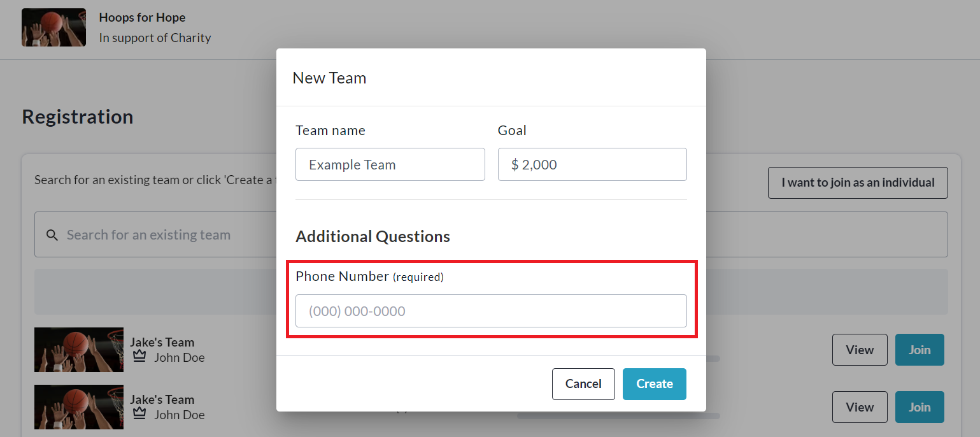Viewport: 980px width, 437px height.
Task: Click the Create button
Action: [x=654, y=383]
